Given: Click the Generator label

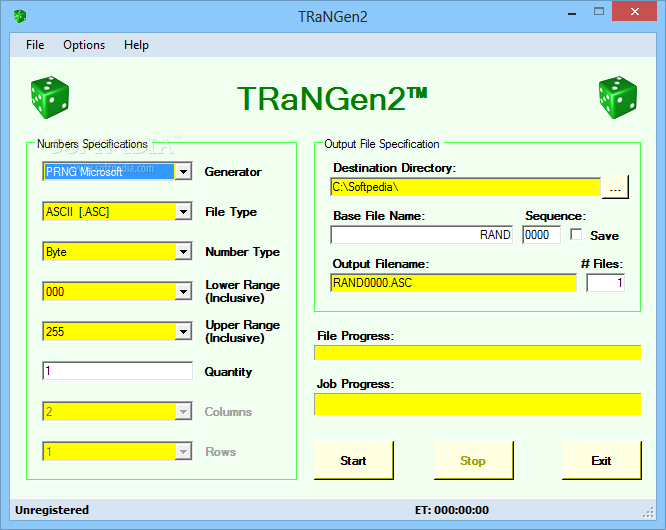Looking at the screenshot, I should [x=233, y=172].
